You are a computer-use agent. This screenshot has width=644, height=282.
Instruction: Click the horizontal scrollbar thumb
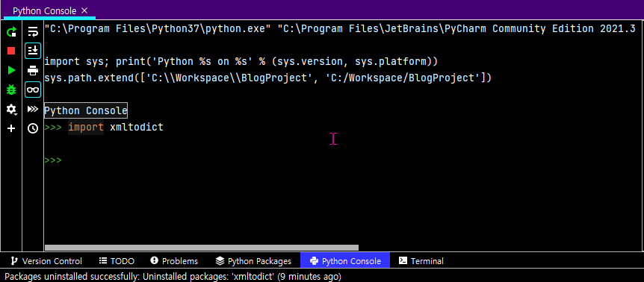click(x=201, y=248)
